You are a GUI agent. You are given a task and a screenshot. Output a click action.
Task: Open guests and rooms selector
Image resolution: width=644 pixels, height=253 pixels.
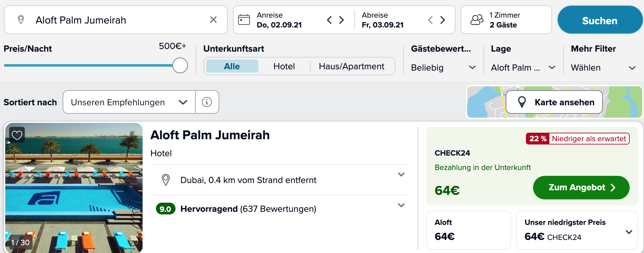pos(506,20)
